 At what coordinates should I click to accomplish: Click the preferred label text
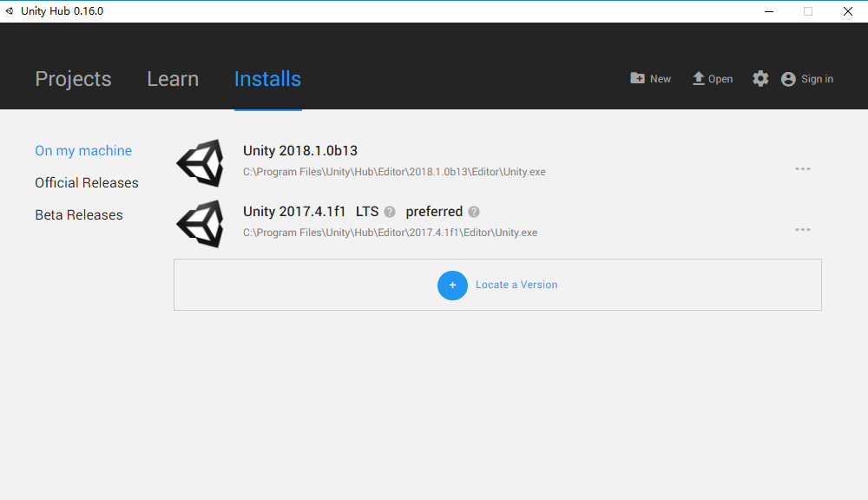click(x=434, y=212)
